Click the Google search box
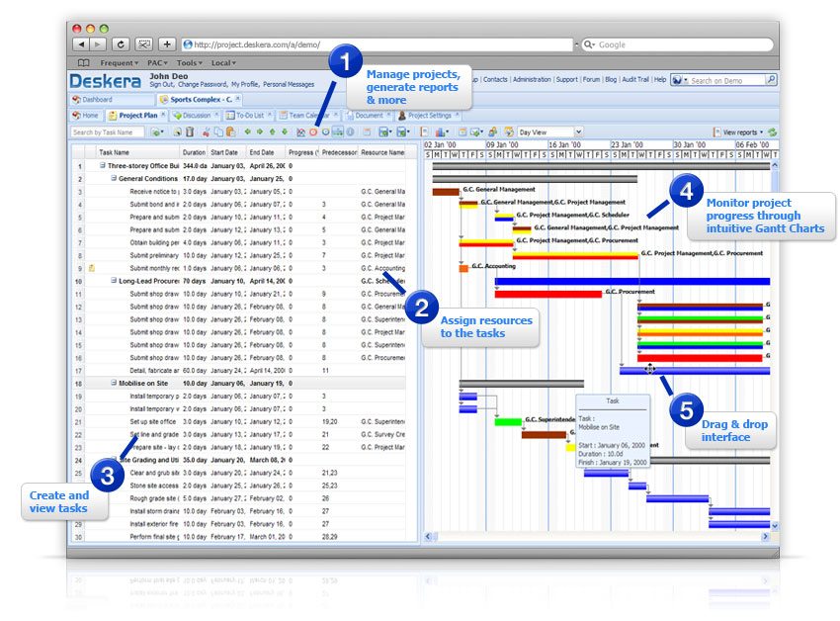Viewport: 840px width, 621px height. (678, 44)
